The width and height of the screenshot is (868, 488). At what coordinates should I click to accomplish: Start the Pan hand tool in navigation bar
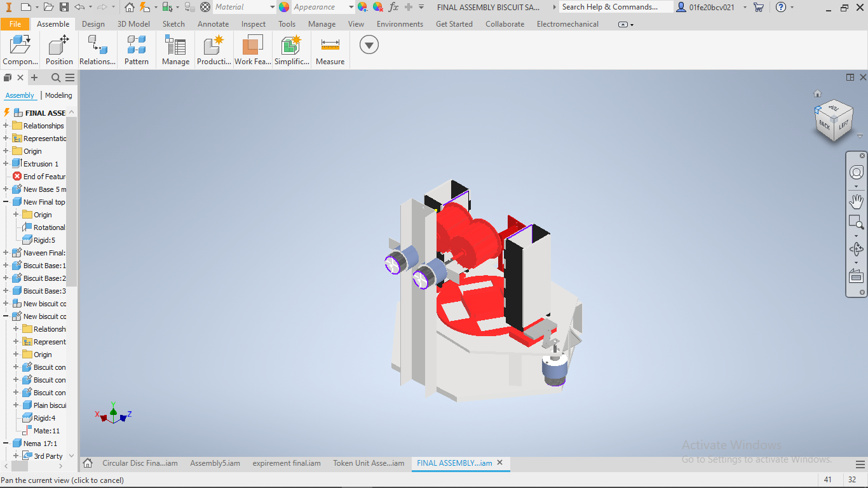point(857,201)
